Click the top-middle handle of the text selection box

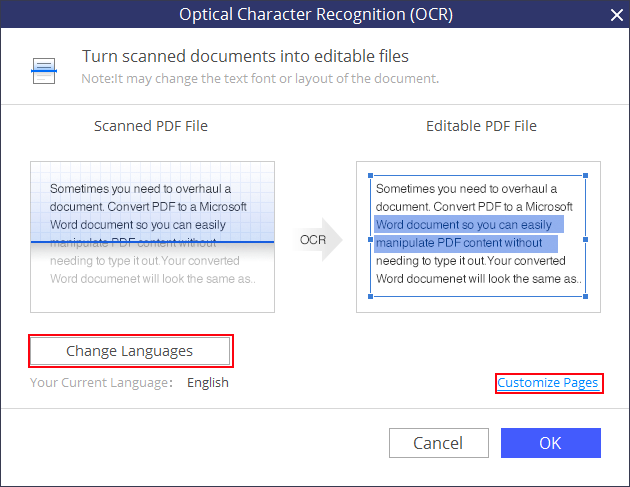(478, 174)
